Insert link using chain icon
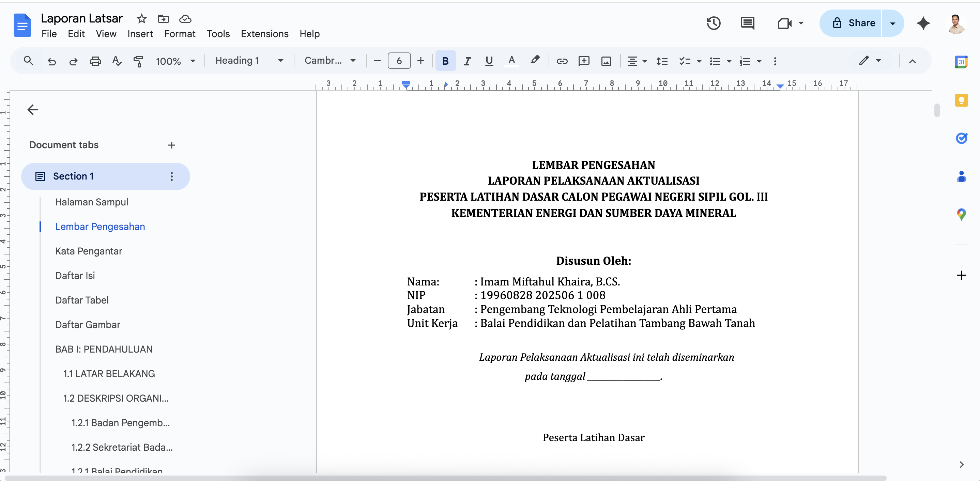The image size is (980, 481). coord(562,61)
